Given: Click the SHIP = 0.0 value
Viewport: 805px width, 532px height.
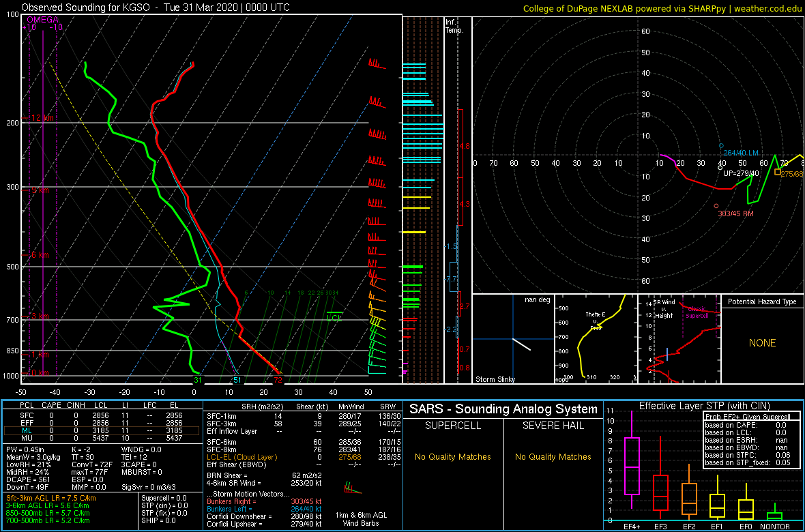Looking at the screenshot, I should pos(159,520).
